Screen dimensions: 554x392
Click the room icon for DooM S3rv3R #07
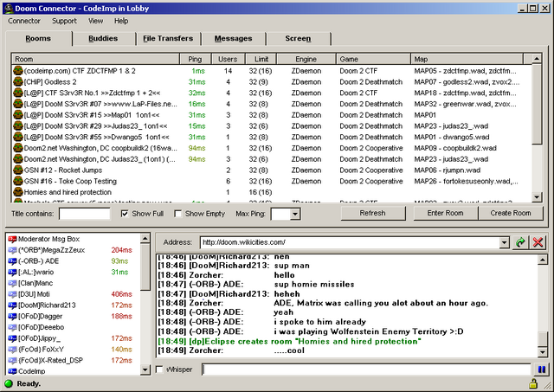(x=18, y=104)
